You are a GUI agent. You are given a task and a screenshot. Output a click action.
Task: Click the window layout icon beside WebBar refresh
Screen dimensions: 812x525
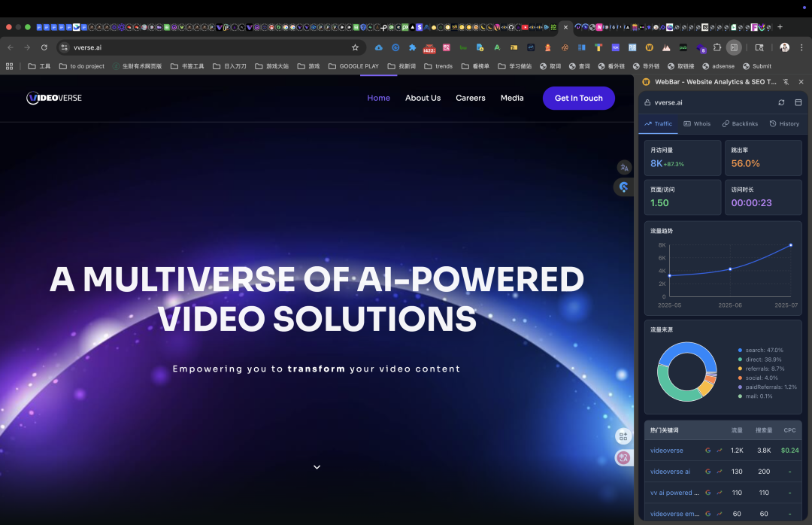[x=798, y=102]
